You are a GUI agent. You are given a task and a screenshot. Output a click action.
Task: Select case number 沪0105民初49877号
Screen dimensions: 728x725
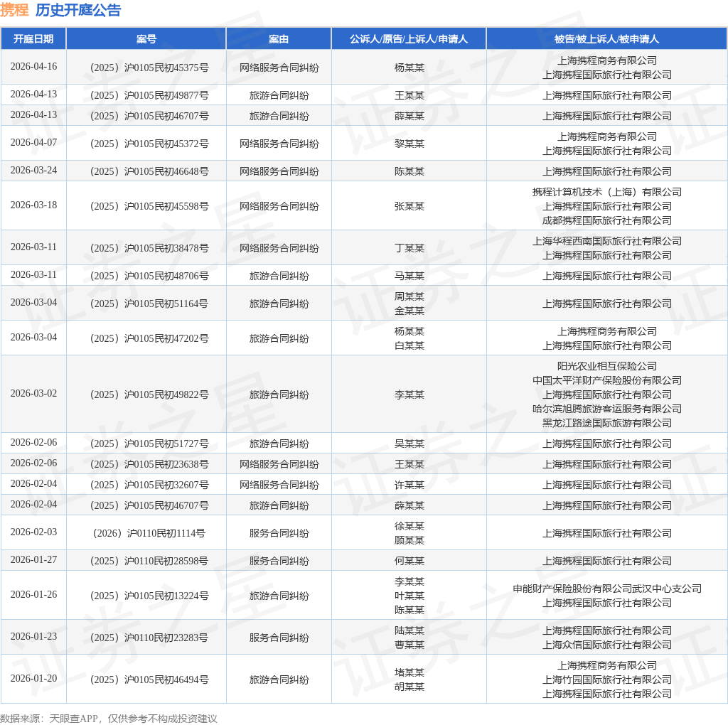tap(149, 96)
